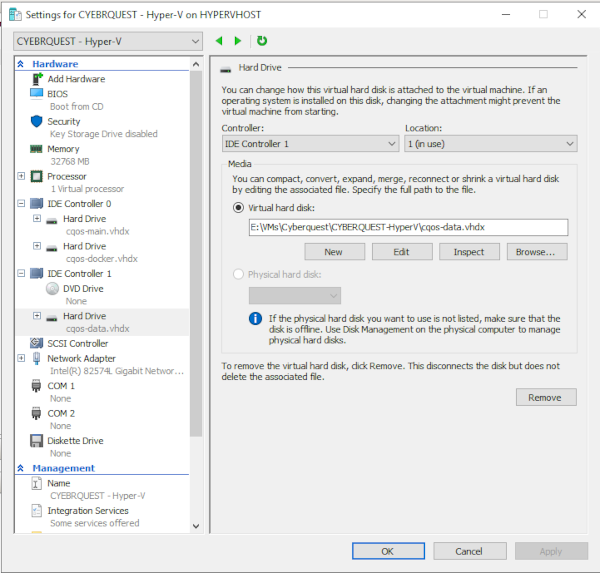Expand the Processor tree node

(22, 176)
